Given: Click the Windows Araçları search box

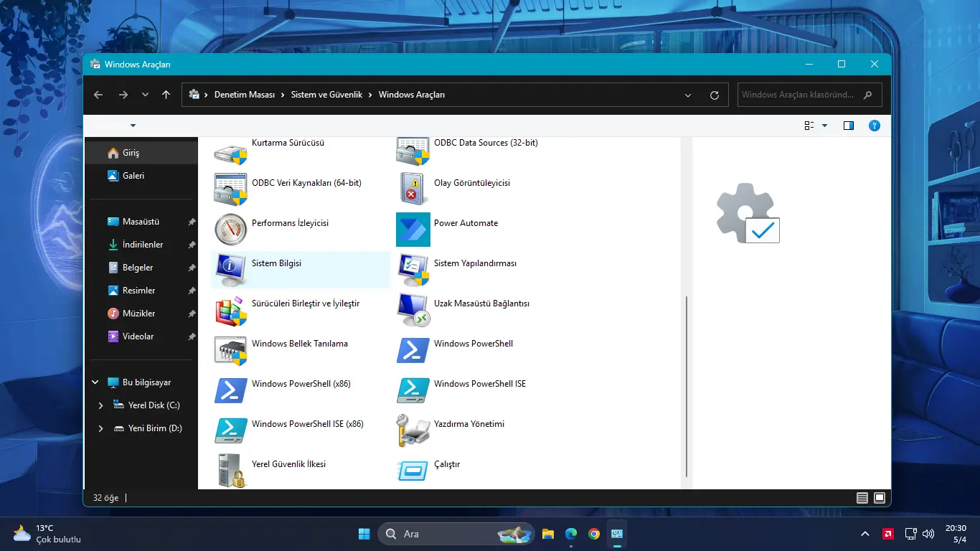Looking at the screenshot, I should click(x=809, y=95).
